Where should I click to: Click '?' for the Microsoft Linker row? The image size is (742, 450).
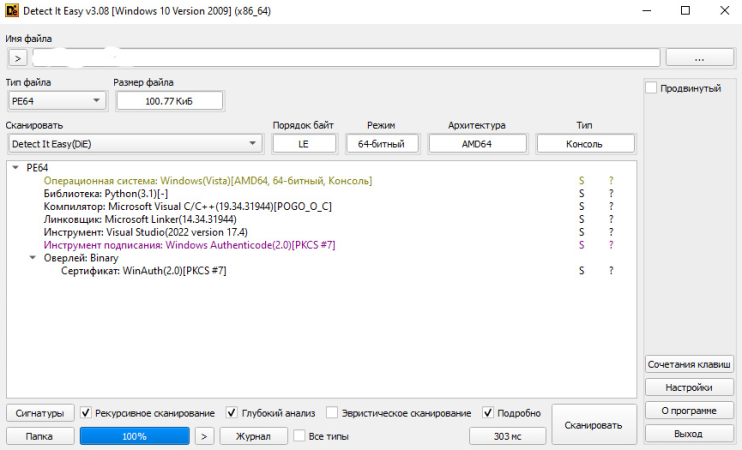tap(611, 219)
